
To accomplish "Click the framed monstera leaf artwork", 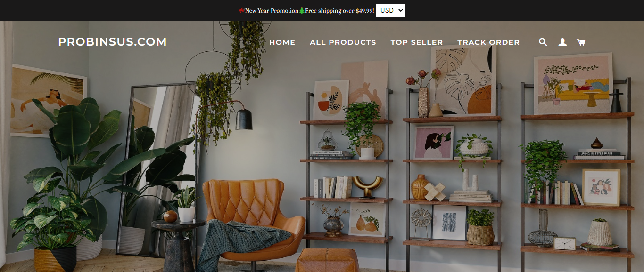I will pos(463,80).
